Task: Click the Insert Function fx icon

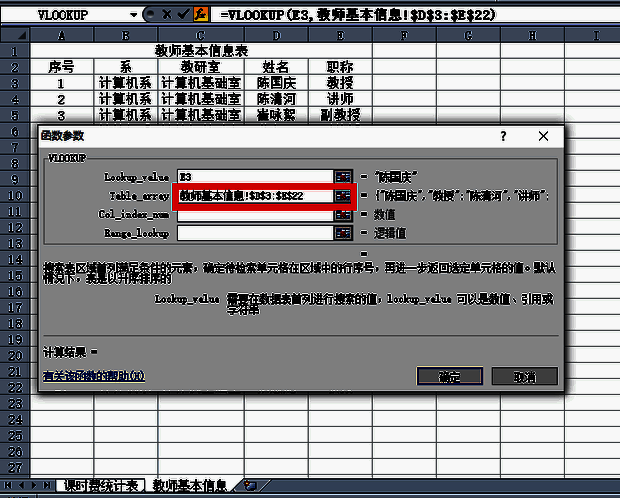Action: coord(198,16)
